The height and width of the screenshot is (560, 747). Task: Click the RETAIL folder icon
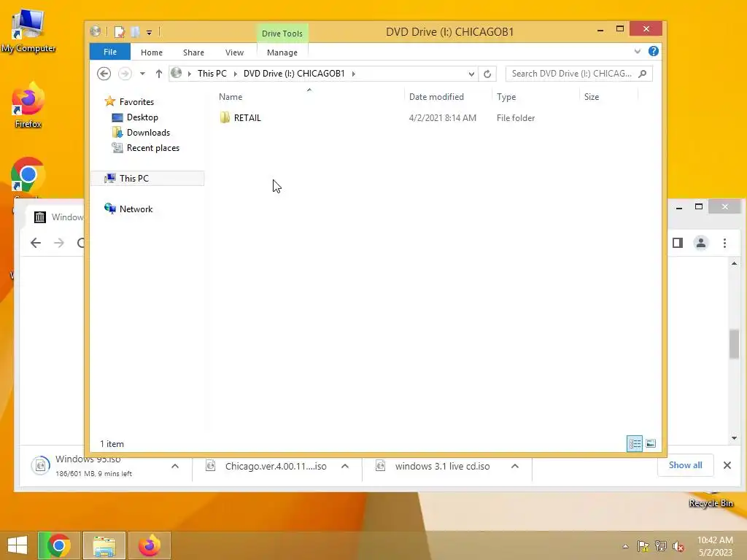tap(225, 117)
